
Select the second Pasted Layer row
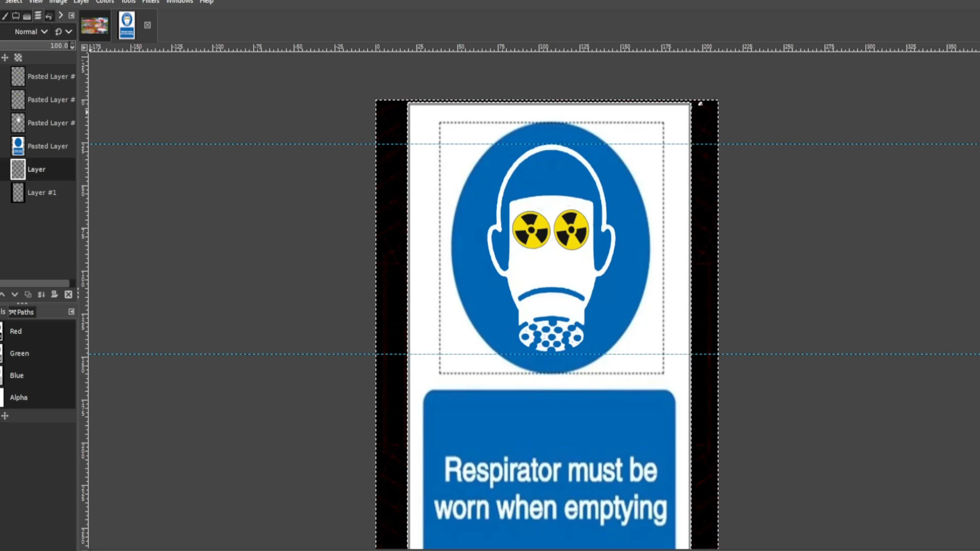38,99
